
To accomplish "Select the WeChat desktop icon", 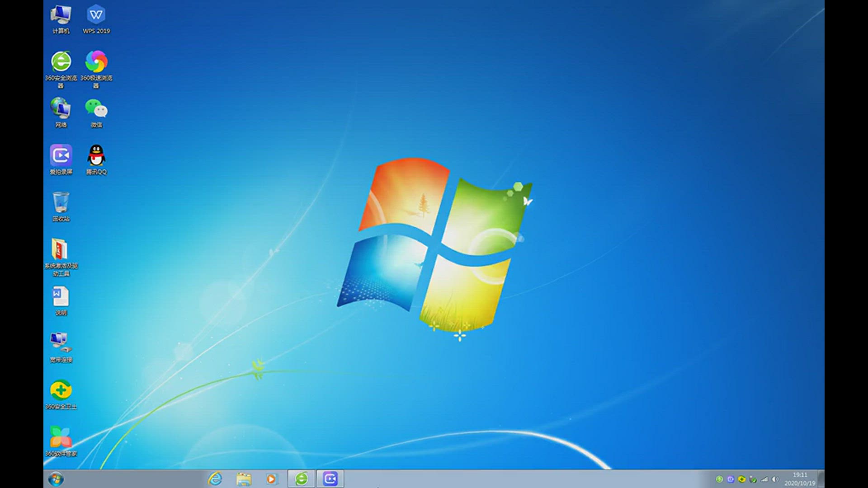I will 96,109.
